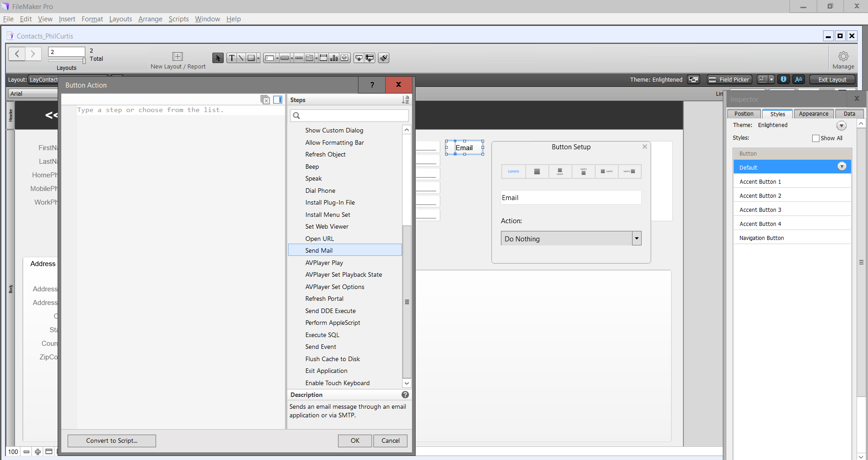
Task: Open the Field Picker
Action: click(x=729, y=79)
